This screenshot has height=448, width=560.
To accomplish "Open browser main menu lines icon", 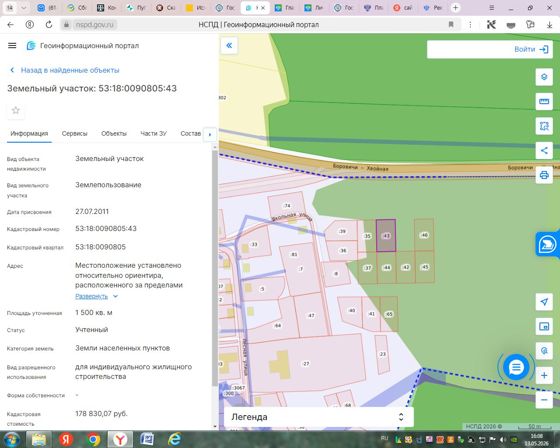I will 492,8.
